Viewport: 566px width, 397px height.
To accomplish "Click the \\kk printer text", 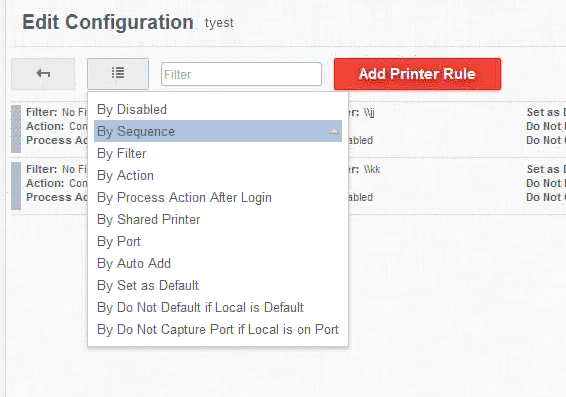I will 372,170.
